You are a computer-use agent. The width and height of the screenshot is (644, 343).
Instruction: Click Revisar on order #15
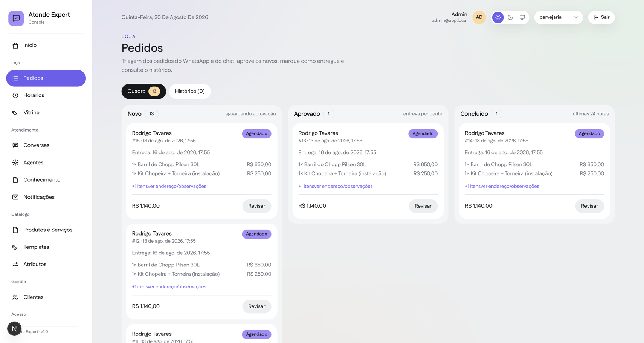(257, 206)
